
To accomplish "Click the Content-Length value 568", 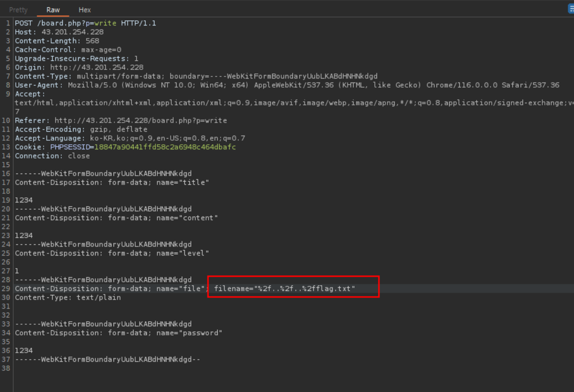I will click(92, 41).
